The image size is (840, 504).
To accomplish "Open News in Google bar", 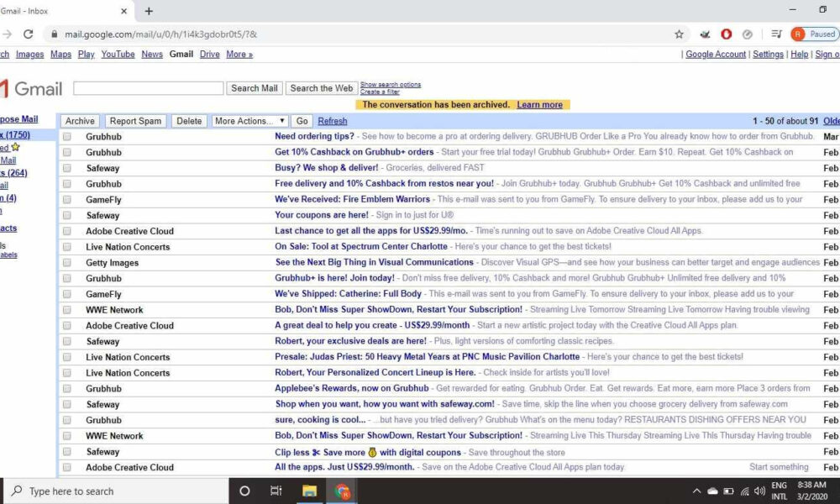I will click(152, 54).
